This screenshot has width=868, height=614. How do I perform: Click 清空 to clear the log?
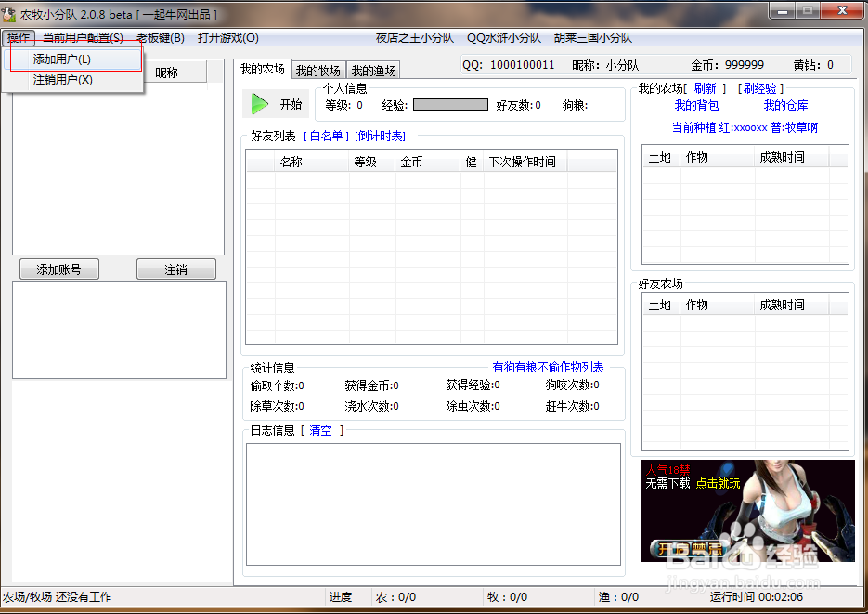pyautogui.click(x=320, y=430)
